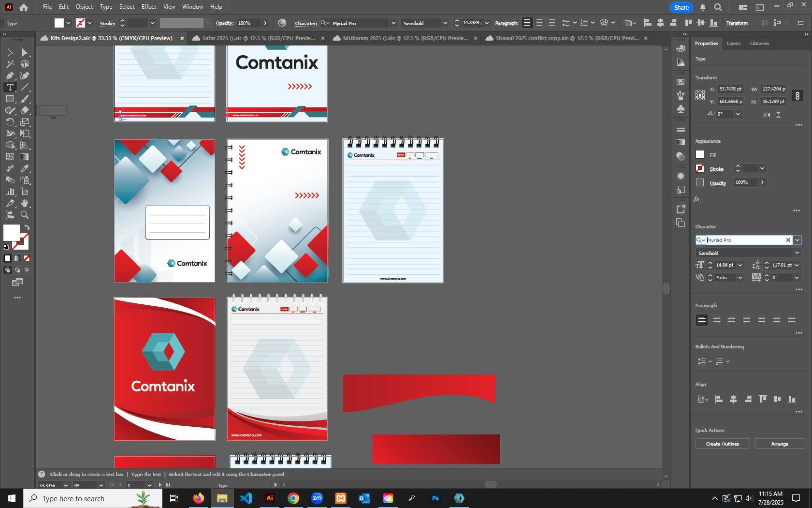The image size is (812, 508).
Task: Select the Direct Selection tool
Action: click(x=25, y=52)
